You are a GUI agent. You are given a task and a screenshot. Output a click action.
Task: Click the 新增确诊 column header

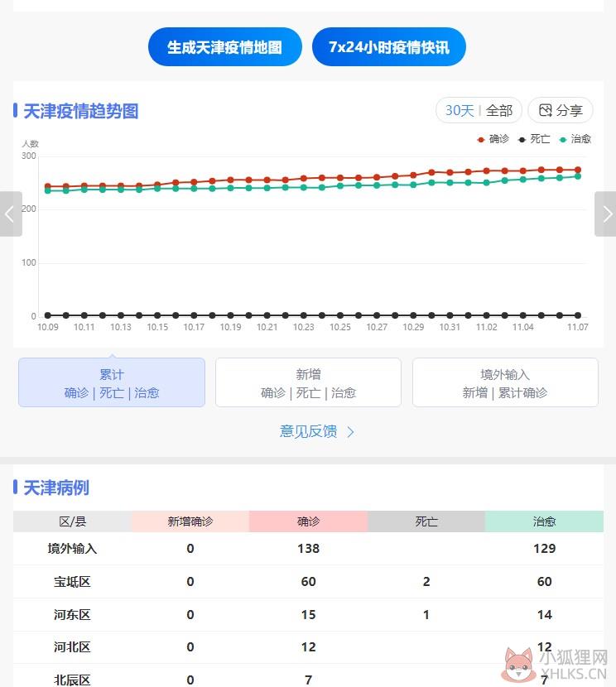click(x=190, y=521)
